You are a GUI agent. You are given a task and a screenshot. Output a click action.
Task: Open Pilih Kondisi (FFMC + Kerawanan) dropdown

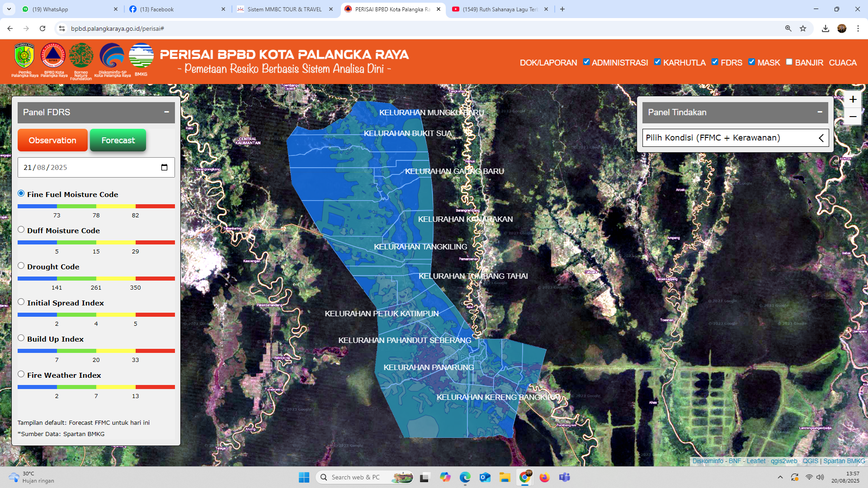[735, 138]
